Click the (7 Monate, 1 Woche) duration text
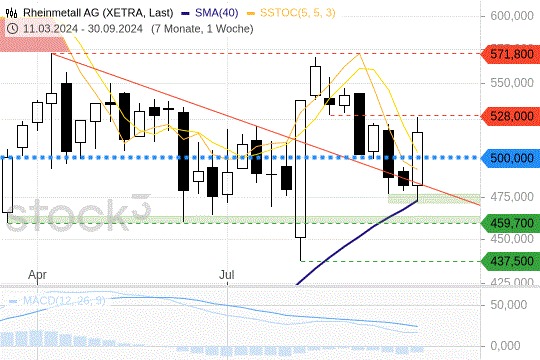 [202, 29]
